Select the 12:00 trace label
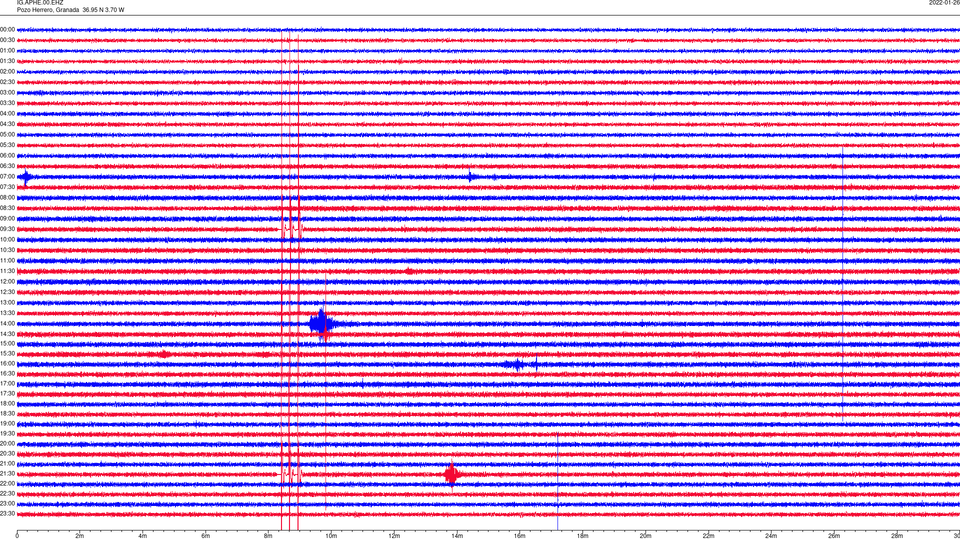This screenshot has width=960, height=540. coord(8,281)
